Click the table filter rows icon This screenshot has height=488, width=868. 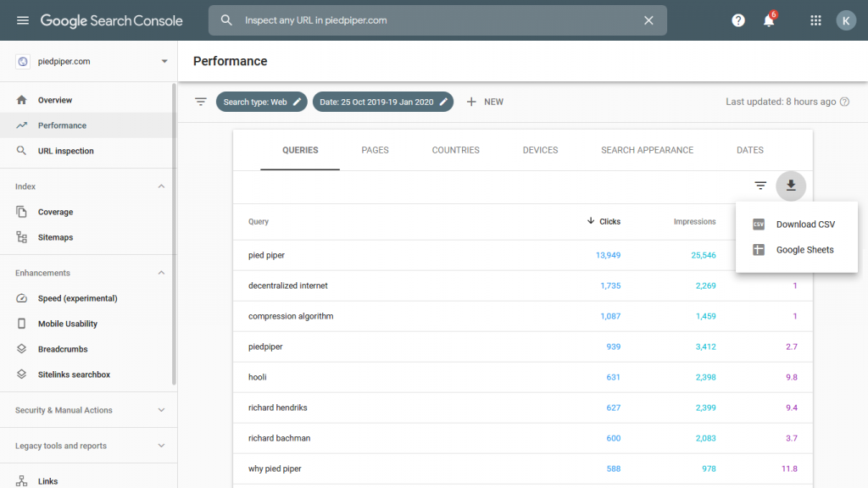coord(760,186)
